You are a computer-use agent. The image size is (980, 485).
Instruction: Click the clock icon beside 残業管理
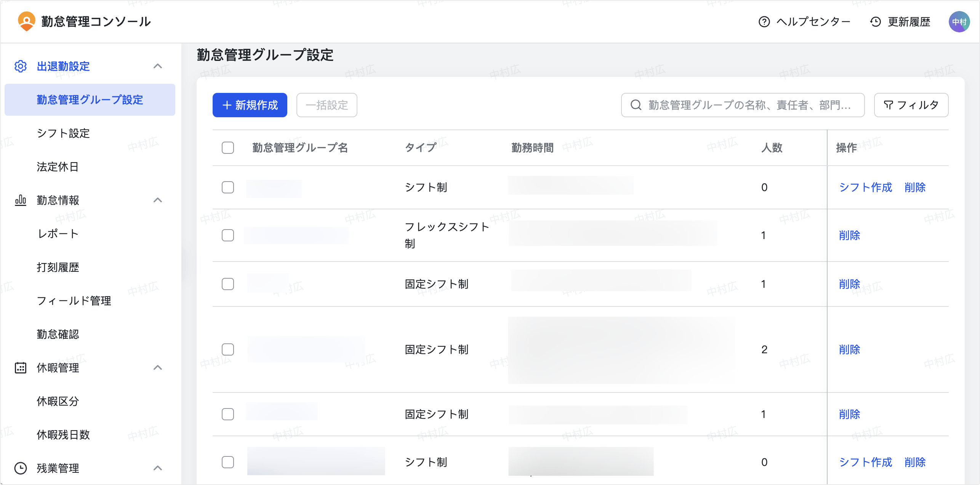(21, 468)
